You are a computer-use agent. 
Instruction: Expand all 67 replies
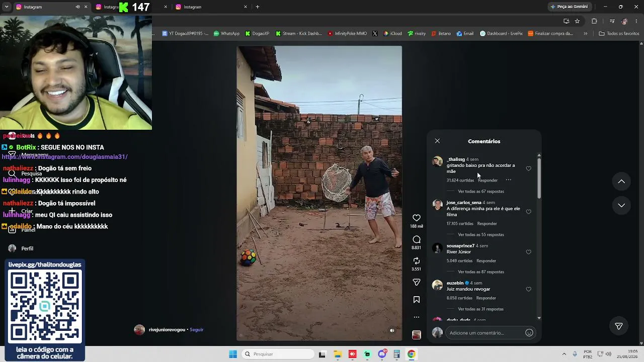(481, 192)
